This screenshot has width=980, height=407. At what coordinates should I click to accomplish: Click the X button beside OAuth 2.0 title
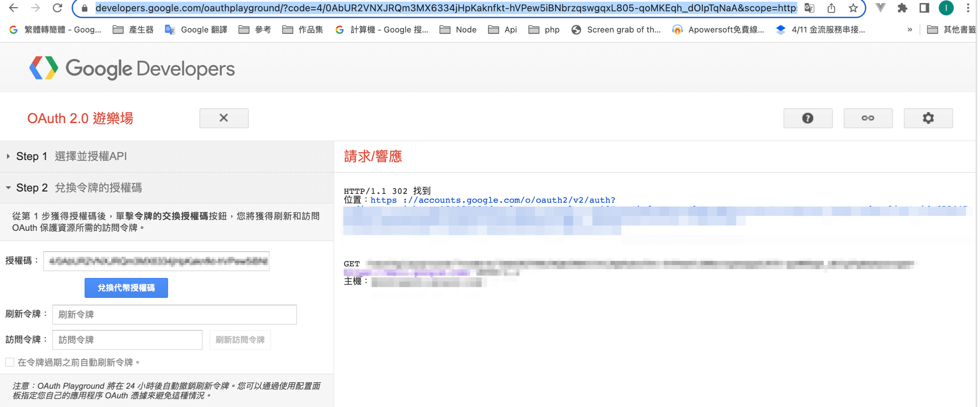pos(224,118)
